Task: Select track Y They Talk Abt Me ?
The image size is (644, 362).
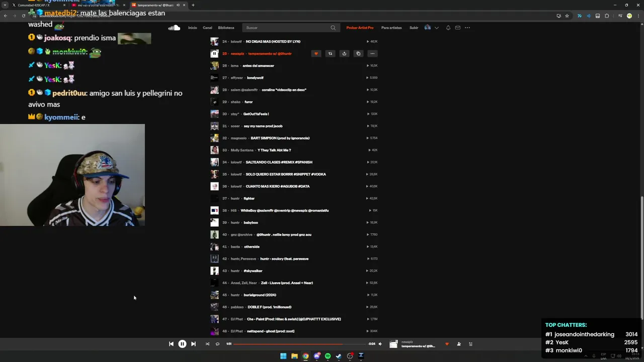Action: 274,150
